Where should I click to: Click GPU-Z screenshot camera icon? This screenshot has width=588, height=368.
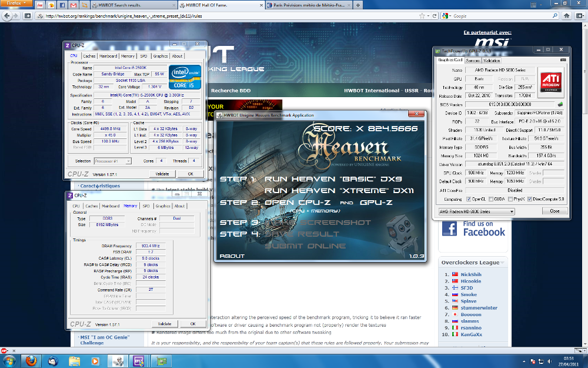[x=563, y=60]
